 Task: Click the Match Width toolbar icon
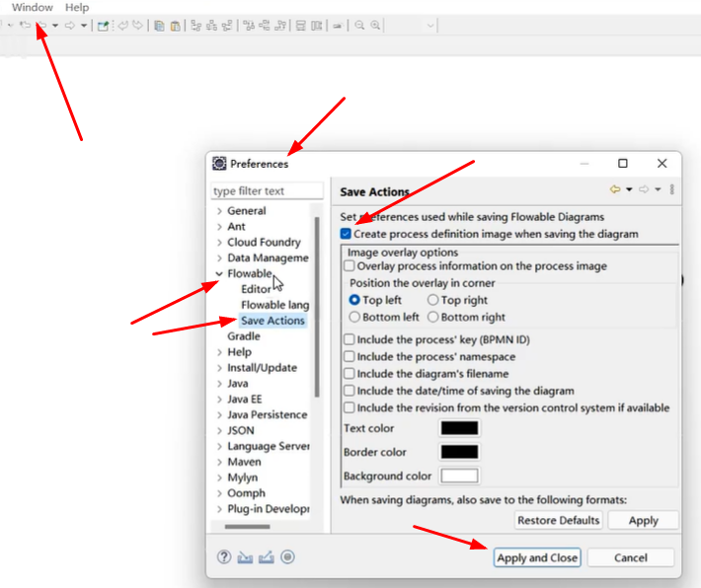[x=301, y=26]
